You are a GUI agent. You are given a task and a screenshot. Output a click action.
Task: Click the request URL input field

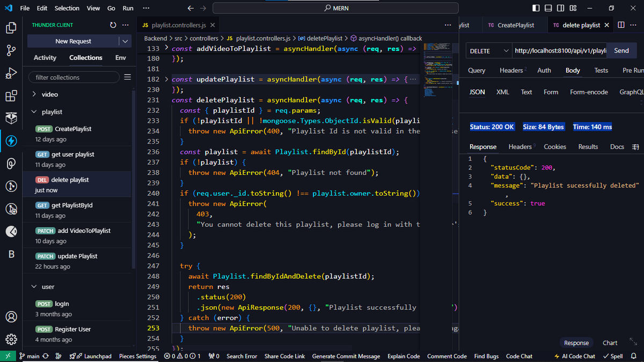(x=560, y=51)
